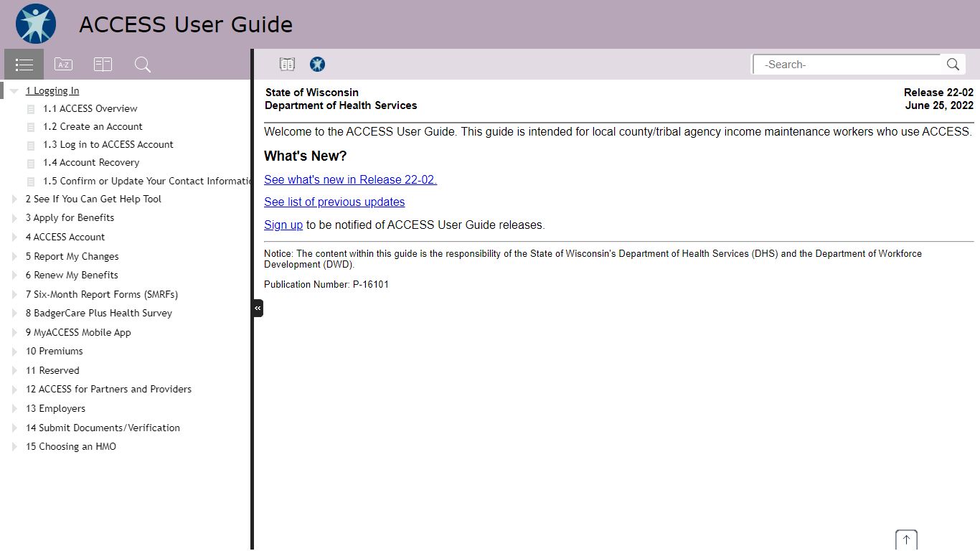
Task: Expand 6 Renew My Benefits arrow
Action: (x=14, y=275)
